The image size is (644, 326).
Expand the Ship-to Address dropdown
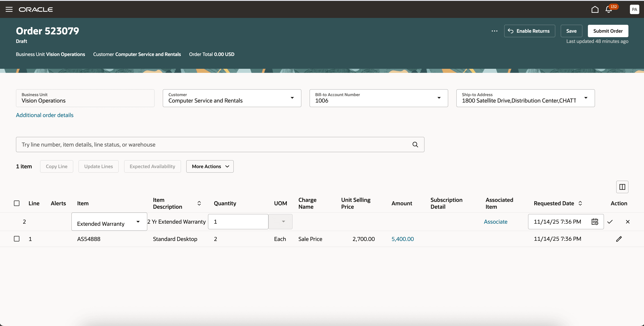pos(586,98)
